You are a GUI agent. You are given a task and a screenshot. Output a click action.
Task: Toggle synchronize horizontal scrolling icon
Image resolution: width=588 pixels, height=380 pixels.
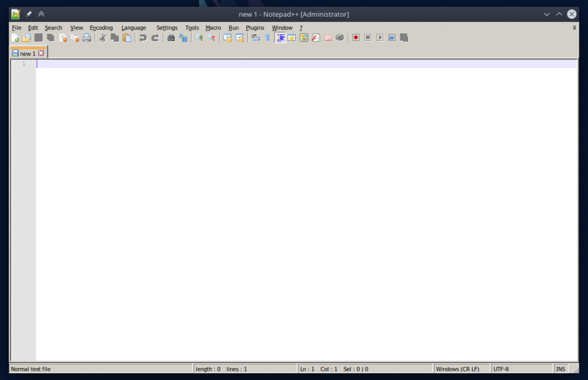click(x=239, y=38)
